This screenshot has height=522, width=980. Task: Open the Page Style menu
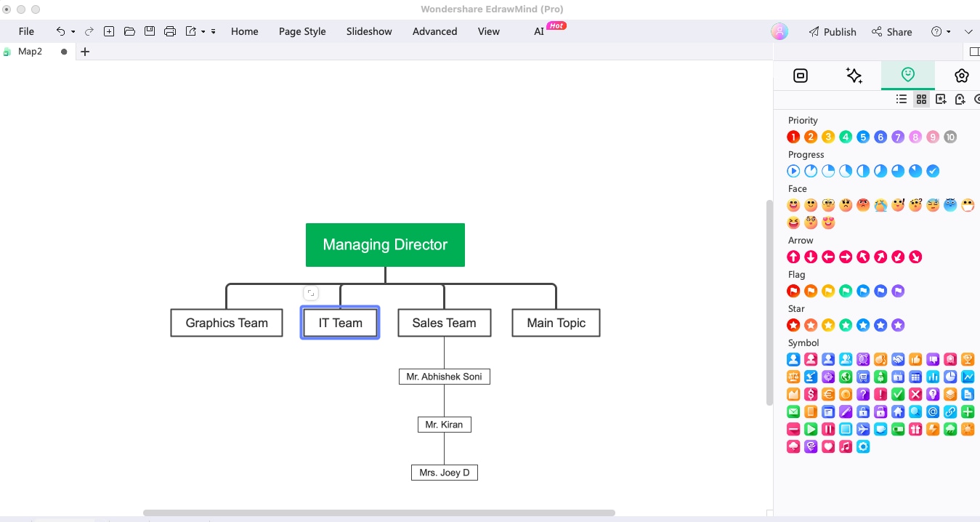pyautogui.click(x=302, y=31)
